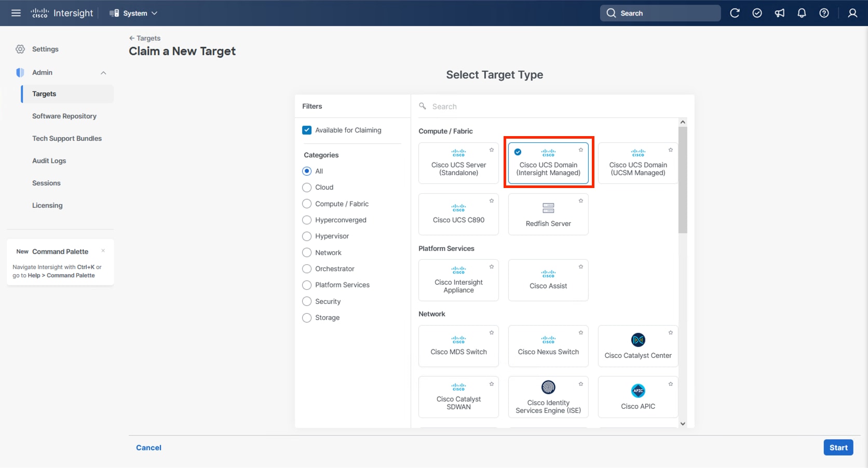Go to Software Repository page
The height and width of the screenshot is (468, 868).
click(64, 116)
